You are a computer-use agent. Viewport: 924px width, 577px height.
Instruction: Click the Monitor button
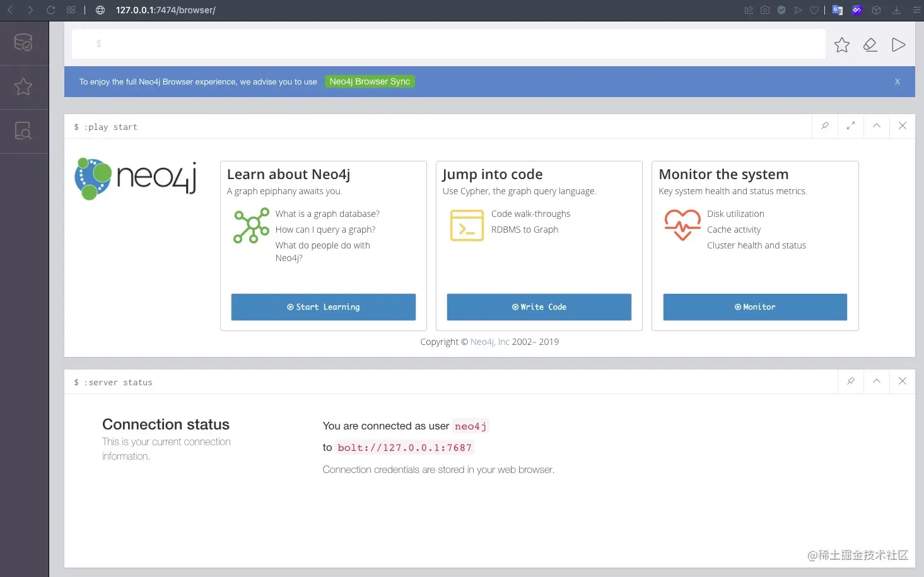click(x=755, y=307)
